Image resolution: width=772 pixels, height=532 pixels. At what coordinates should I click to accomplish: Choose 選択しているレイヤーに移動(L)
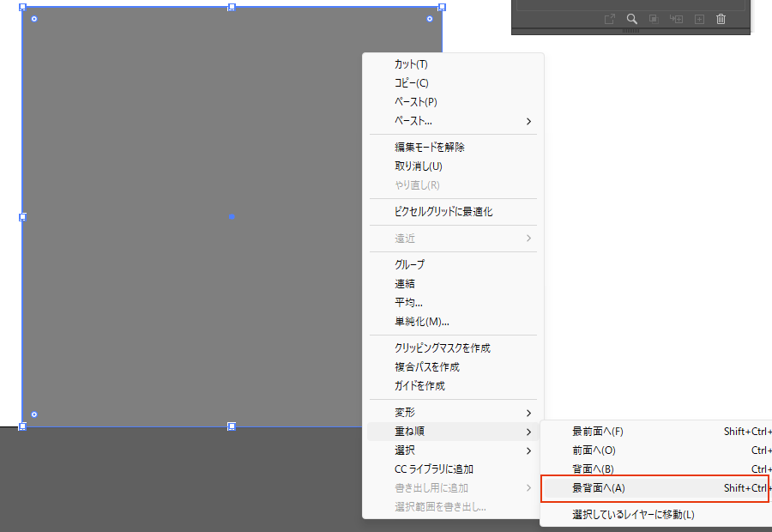(657, 514)
